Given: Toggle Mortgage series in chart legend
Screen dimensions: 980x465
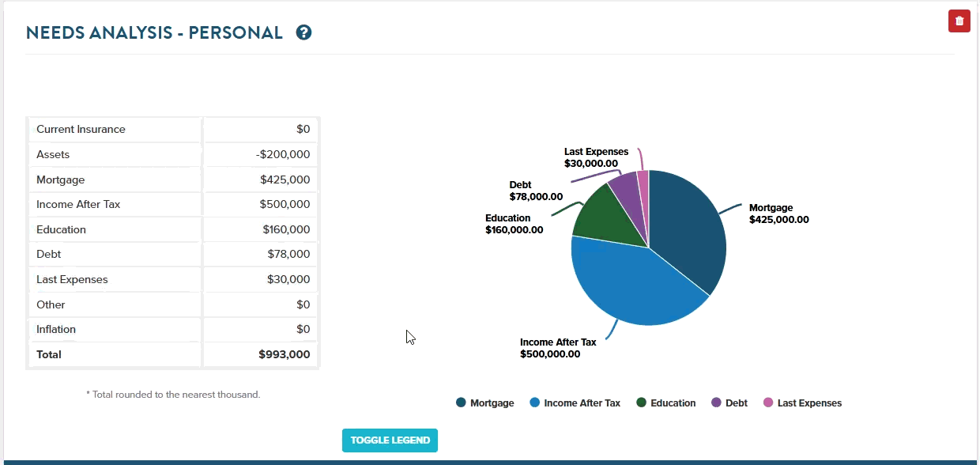Looking at the screenshot, I should [484, 403].
